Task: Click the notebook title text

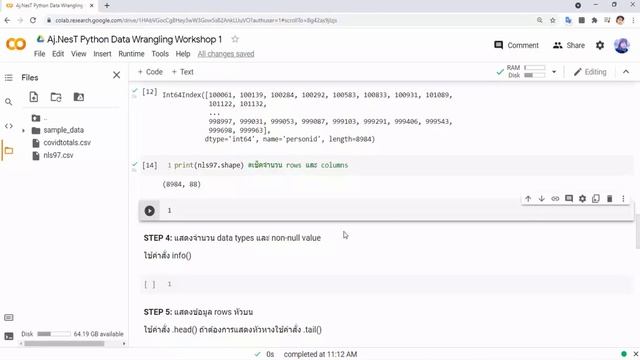Action: (134, 39)
